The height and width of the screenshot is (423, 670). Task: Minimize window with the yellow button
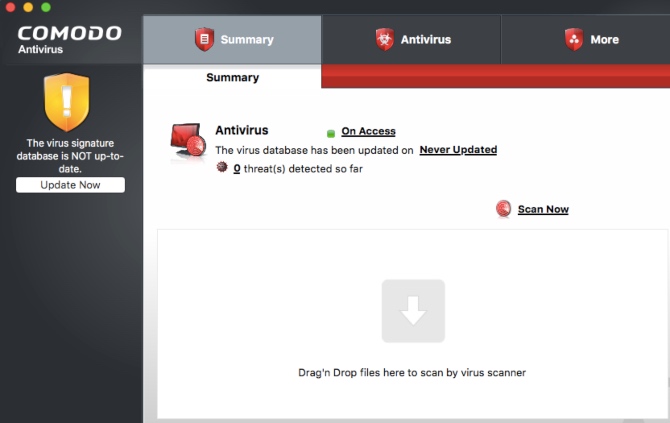(x=28, y=7)
